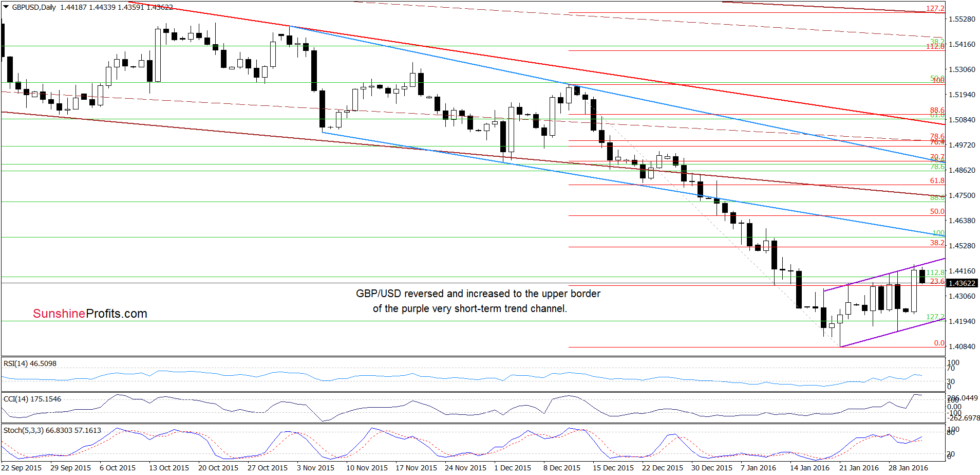Click the 7 Jan 2016 date label

[x=758, y=468]
